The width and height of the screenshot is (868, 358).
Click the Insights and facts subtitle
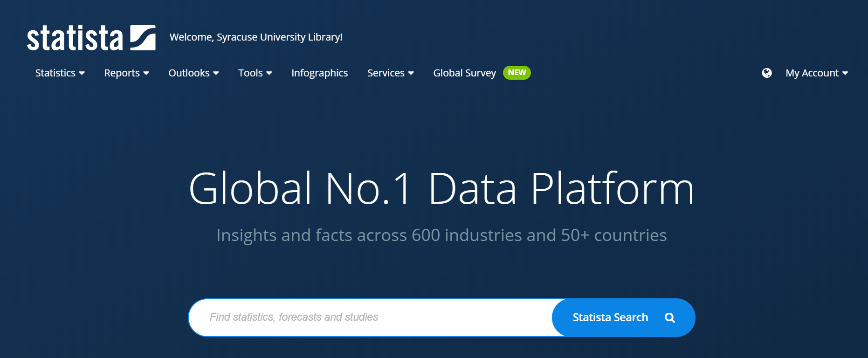coord(441,235)
